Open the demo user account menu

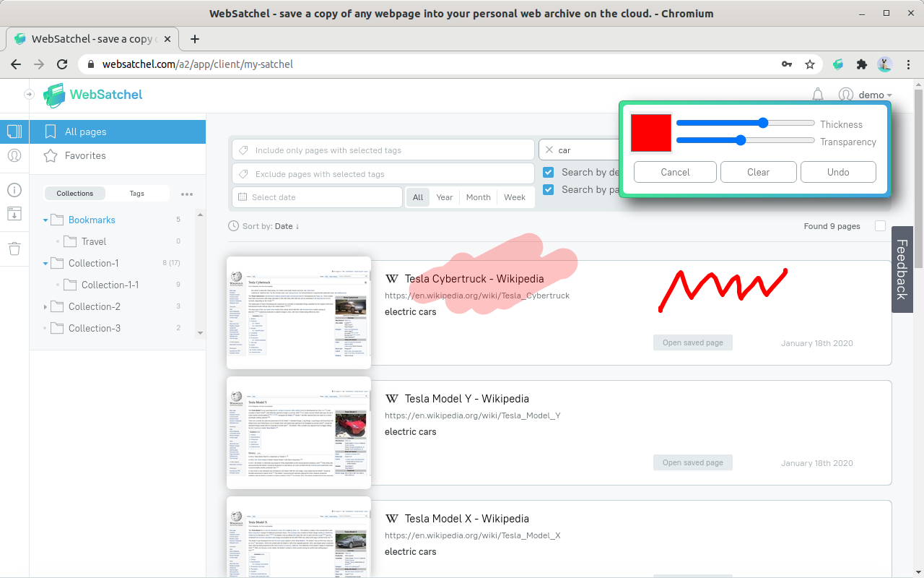point(865,95)
